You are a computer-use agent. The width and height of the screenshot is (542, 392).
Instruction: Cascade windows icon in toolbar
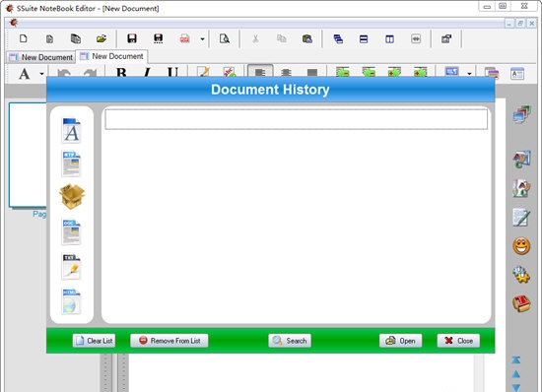pyautogui.click(x=338, y=39)
